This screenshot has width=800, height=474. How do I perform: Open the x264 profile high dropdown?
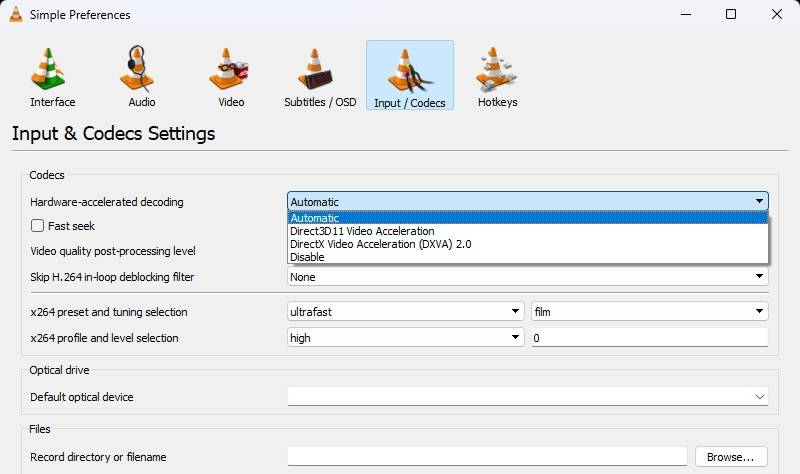tap(406, 337)
